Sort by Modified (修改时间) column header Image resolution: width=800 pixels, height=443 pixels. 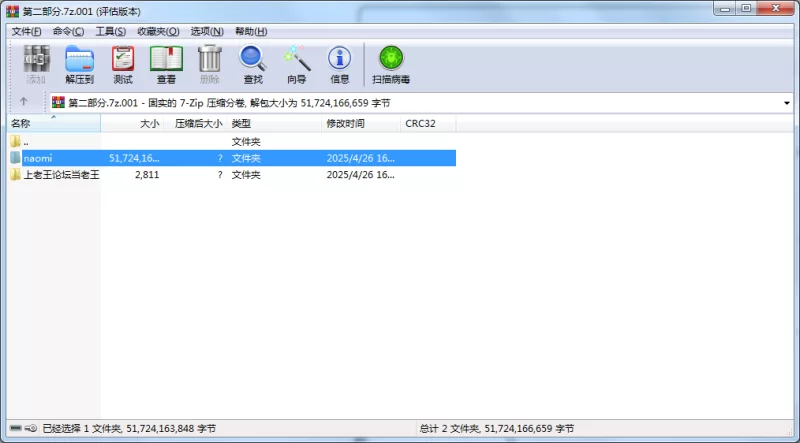point(361,124)
